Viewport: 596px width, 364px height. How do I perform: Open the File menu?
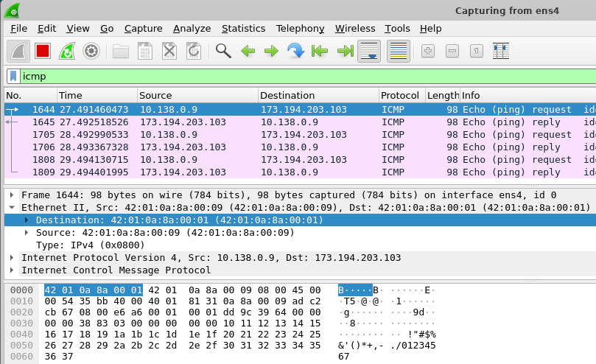pyautogui.click(x=18, y=29)
